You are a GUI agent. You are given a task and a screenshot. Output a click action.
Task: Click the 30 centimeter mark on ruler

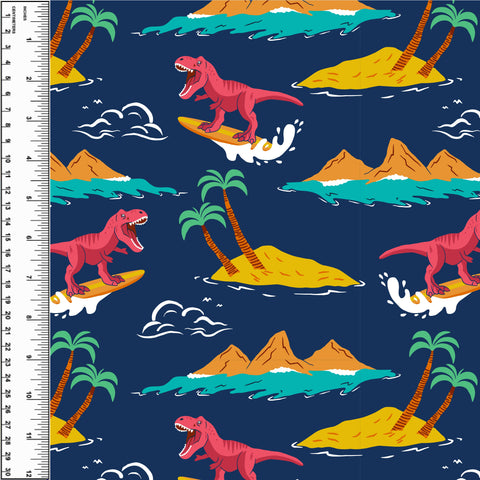click(8, 472)
